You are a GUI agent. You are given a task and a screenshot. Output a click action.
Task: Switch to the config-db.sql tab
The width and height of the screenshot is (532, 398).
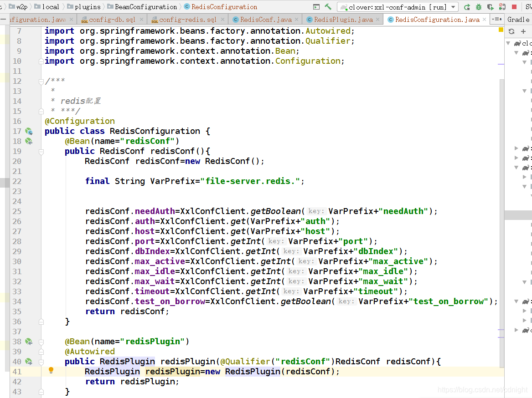click(112, 20)
